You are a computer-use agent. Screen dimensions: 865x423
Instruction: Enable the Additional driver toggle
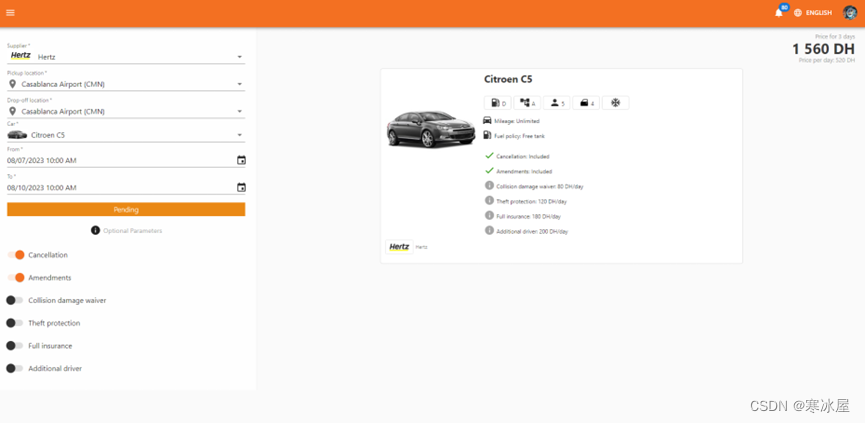pyautogui.click(x=15, y=368)
